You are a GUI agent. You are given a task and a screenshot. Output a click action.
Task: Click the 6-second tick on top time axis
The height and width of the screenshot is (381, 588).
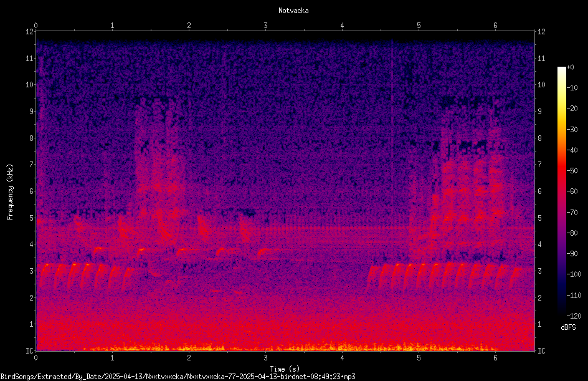tap(495, 26)
